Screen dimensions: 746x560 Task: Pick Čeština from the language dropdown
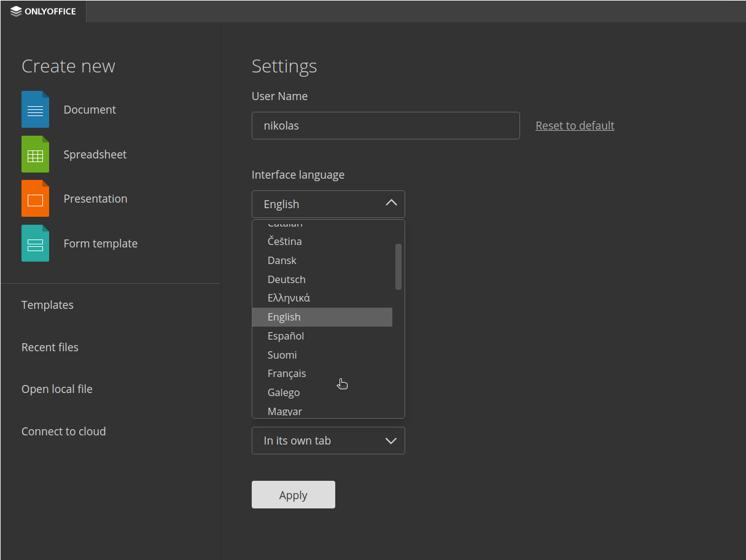tap(284, 241)
